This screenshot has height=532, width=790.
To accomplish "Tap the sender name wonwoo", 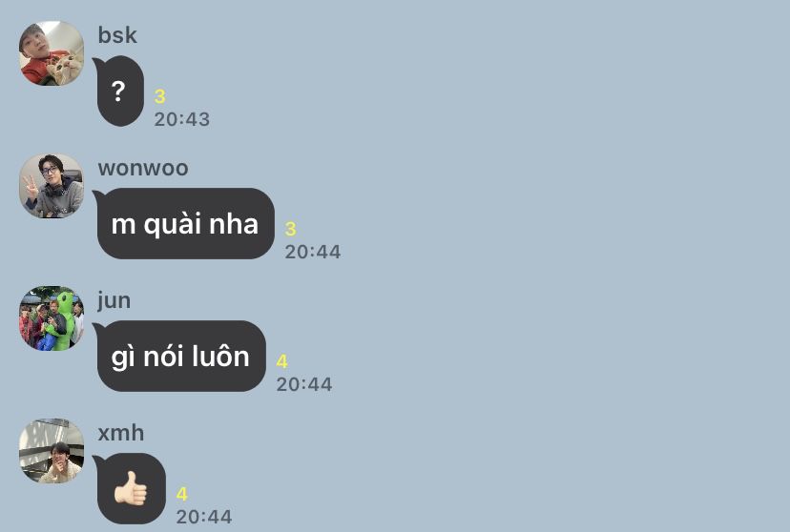I will 143,168.
